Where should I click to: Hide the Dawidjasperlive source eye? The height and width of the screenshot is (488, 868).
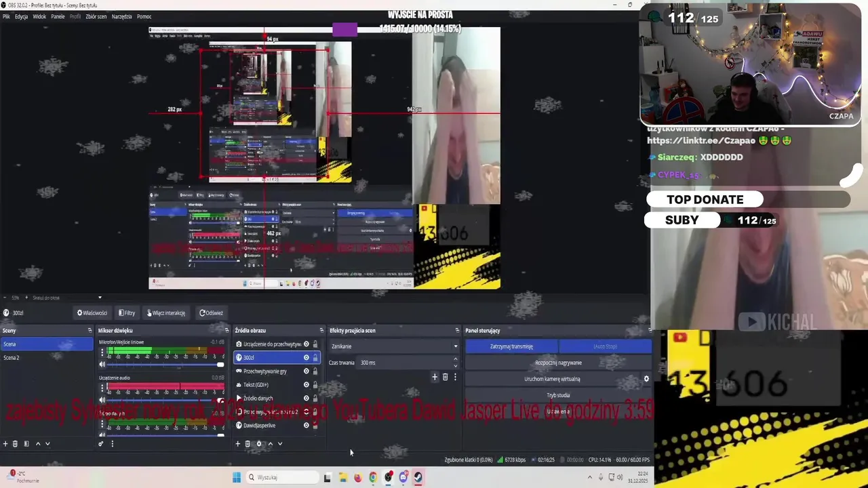[307, 426]
